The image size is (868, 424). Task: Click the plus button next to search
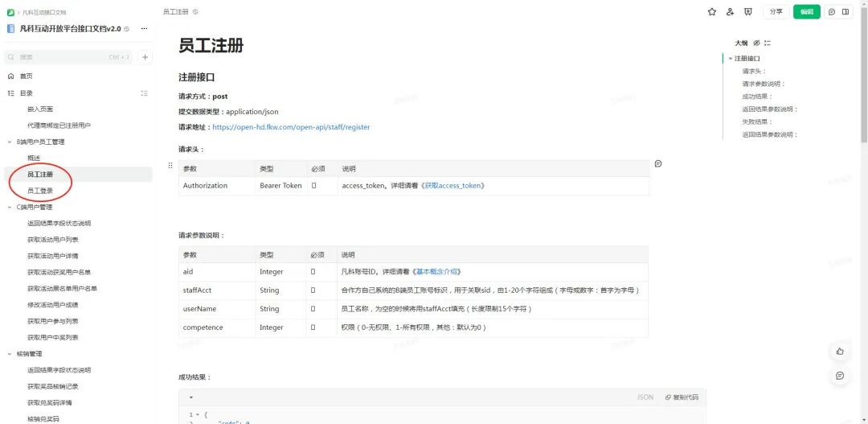point(145,56)
